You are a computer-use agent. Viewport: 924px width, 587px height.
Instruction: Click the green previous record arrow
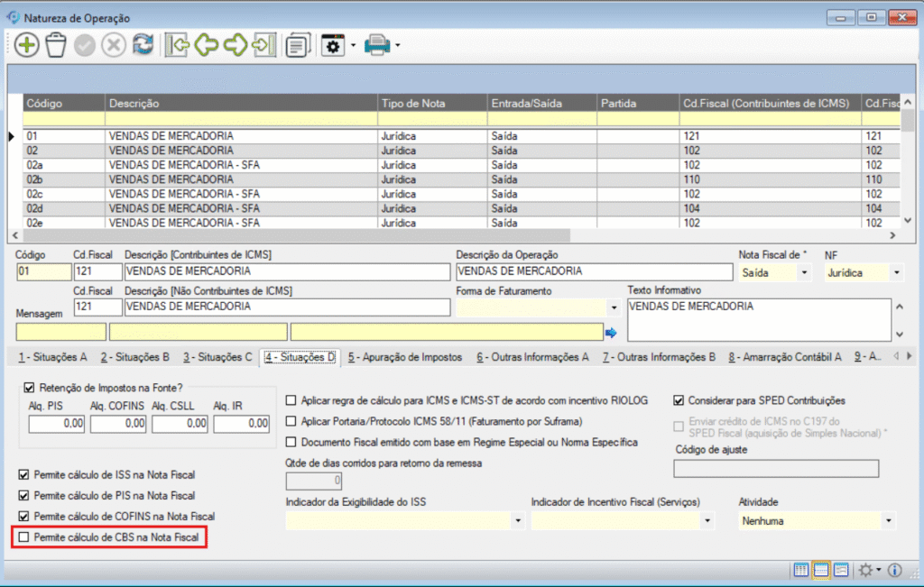point(207,46)
